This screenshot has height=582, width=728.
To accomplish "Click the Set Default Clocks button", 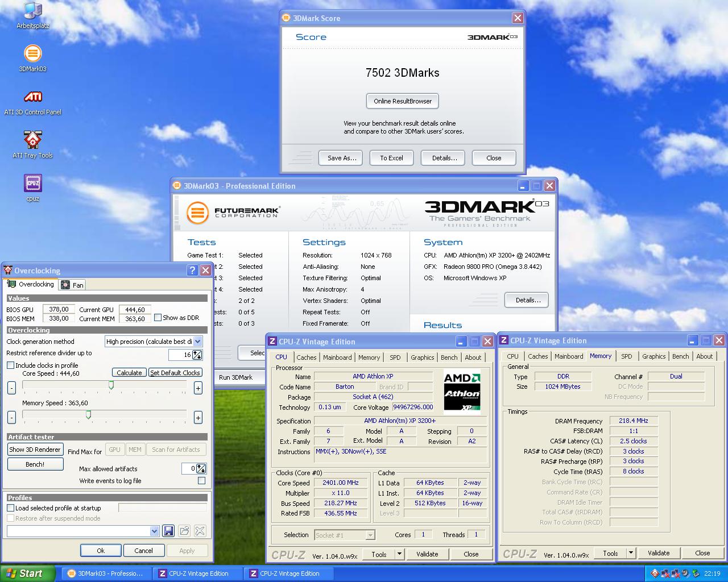I will pyautogui.click(x=175, y=373).
